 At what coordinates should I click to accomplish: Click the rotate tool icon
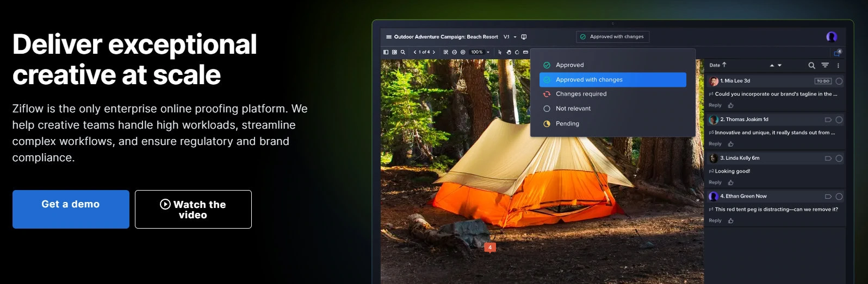click(517, 52)
